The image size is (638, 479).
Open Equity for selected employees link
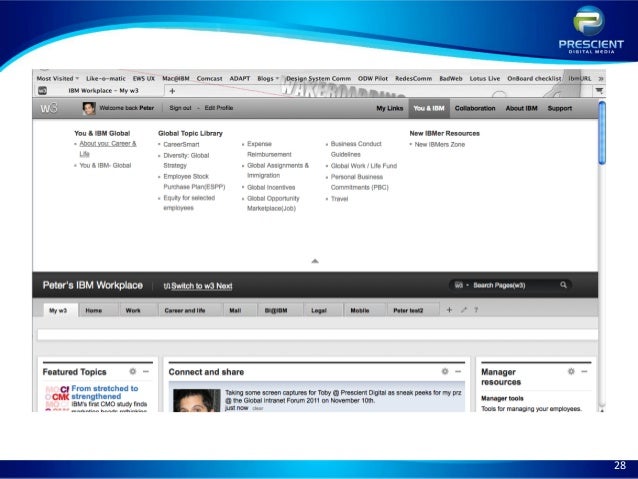pos(189,203)
